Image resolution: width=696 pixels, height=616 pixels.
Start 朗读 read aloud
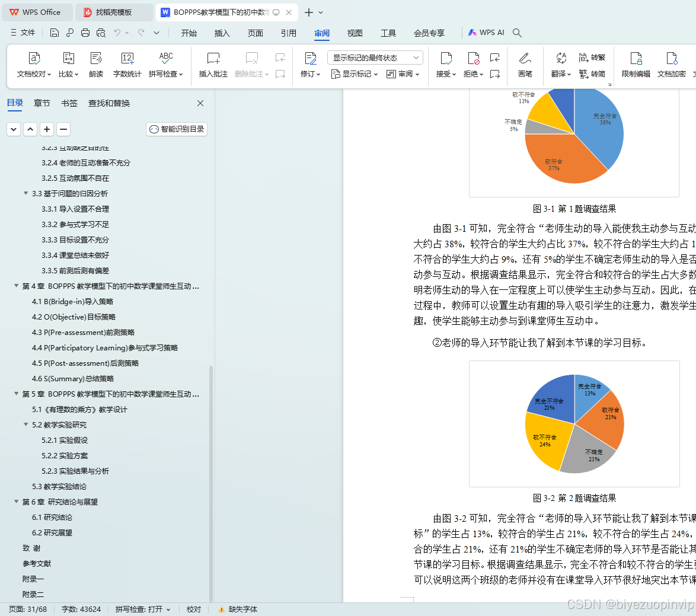point(96,65)
